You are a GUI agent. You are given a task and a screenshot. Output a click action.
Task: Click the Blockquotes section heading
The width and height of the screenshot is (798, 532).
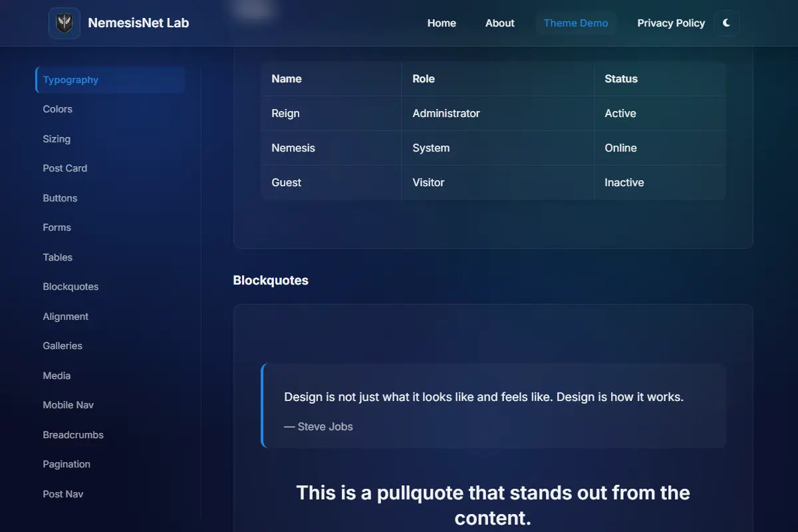click(x=271, y=281)
